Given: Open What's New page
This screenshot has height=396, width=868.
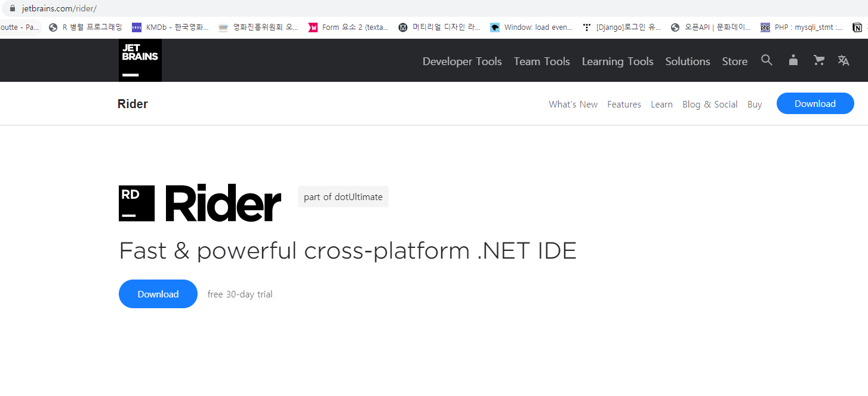Looking at the screenshot, I should (x=573, y=104).
